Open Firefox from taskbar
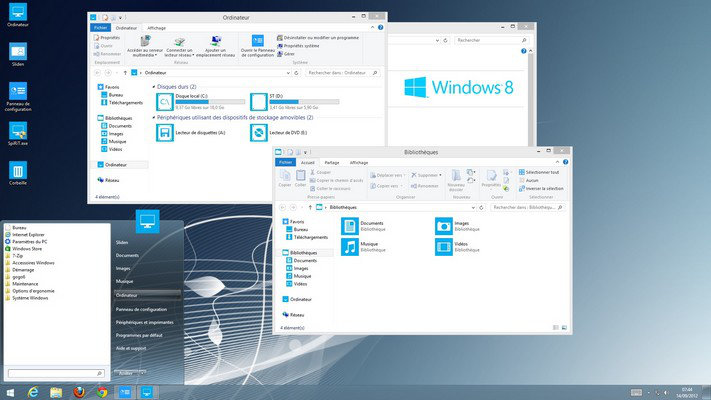Screen dimensions: 711x400 79,392
